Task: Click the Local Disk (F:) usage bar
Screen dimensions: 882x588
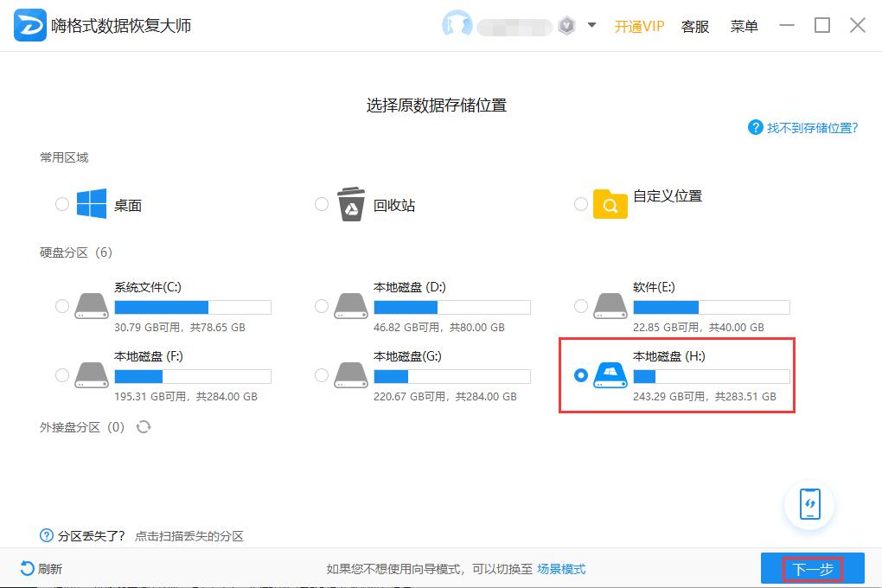Action: 192,376
